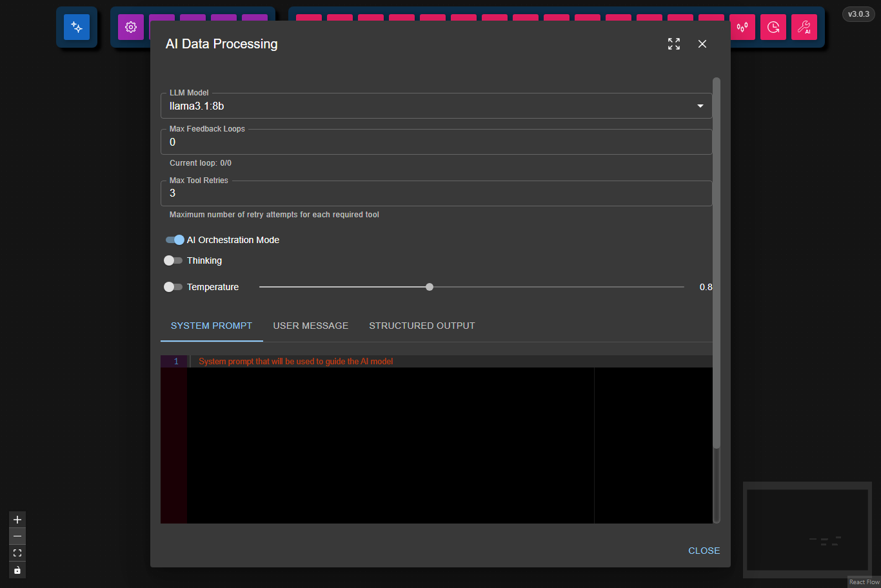
Task: Click into the Max Feedback Loops field
Action: [437, 142]
